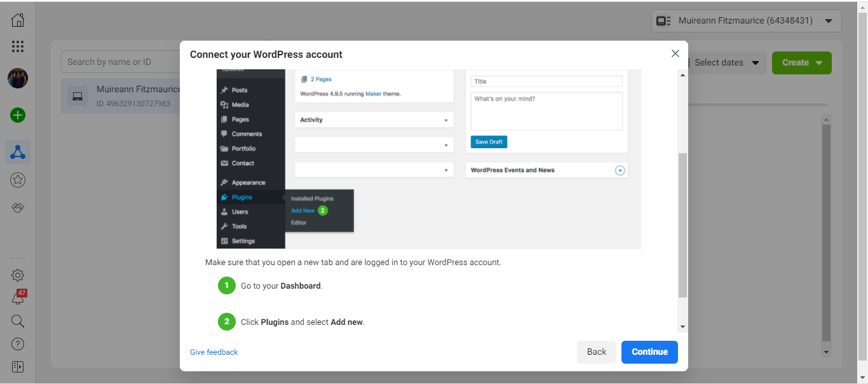This screenshot has height=384, width=868.
Task: Open the help question mark icon
Action: click(x=18, y=344)
